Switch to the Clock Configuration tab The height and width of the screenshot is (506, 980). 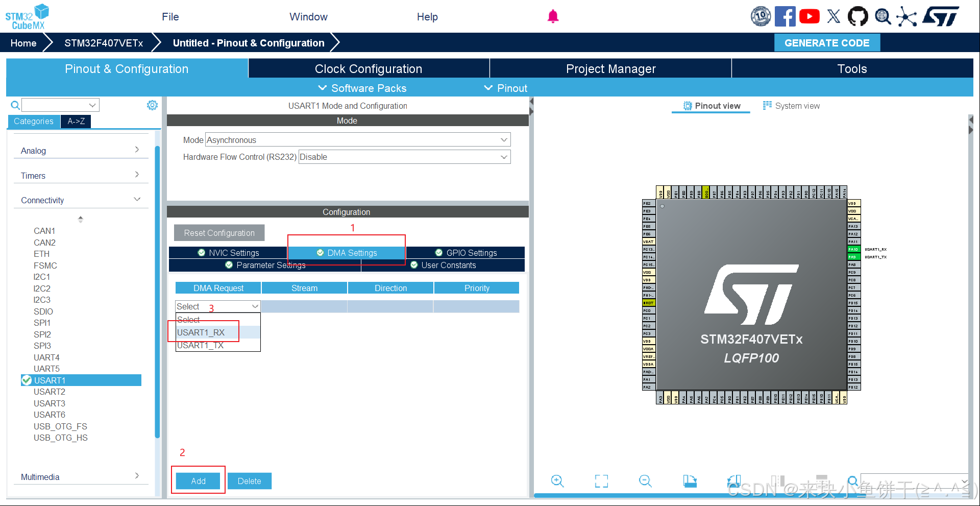(368, 68)
